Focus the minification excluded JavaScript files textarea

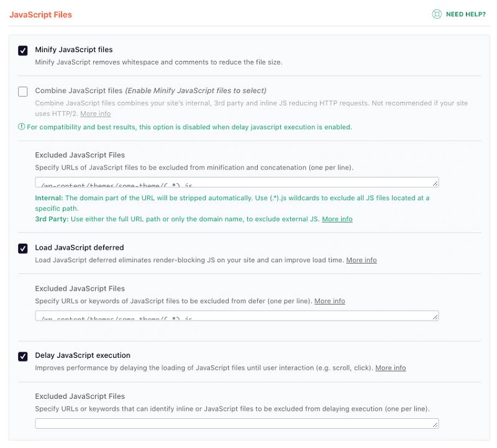(x=237, y=182)
